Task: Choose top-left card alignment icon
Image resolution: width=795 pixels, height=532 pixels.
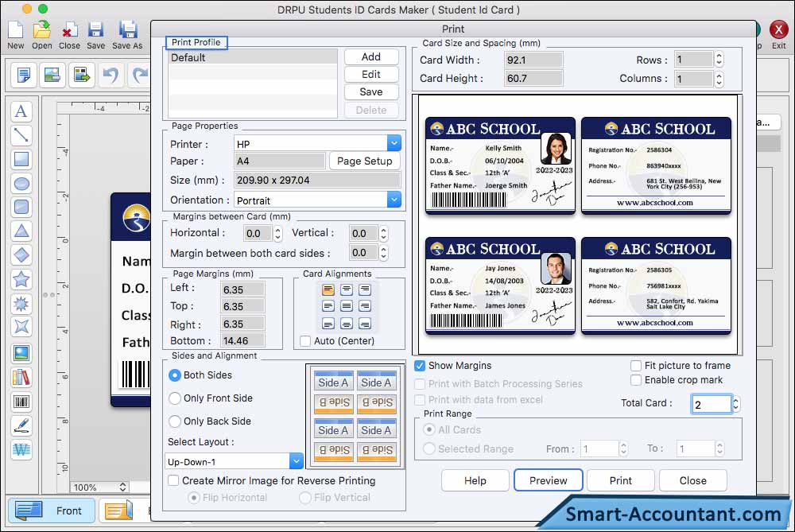Action: [x=328, y=290]
